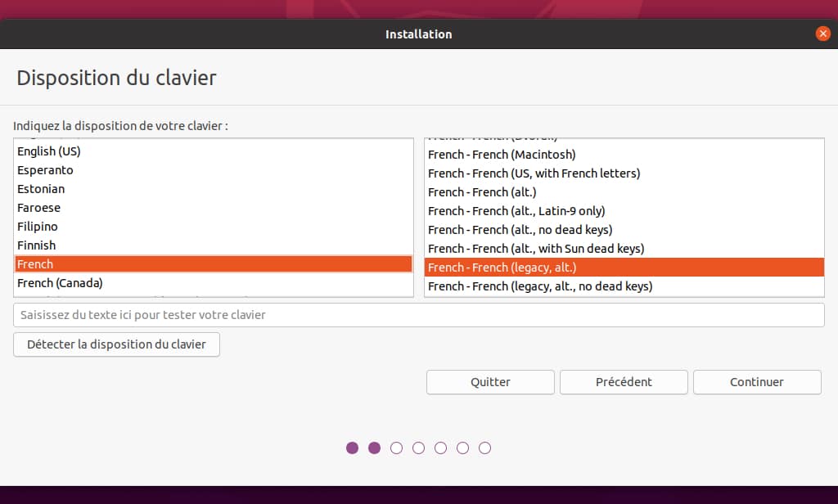
Task: Click Continuer to proceed
Action: 757,382
